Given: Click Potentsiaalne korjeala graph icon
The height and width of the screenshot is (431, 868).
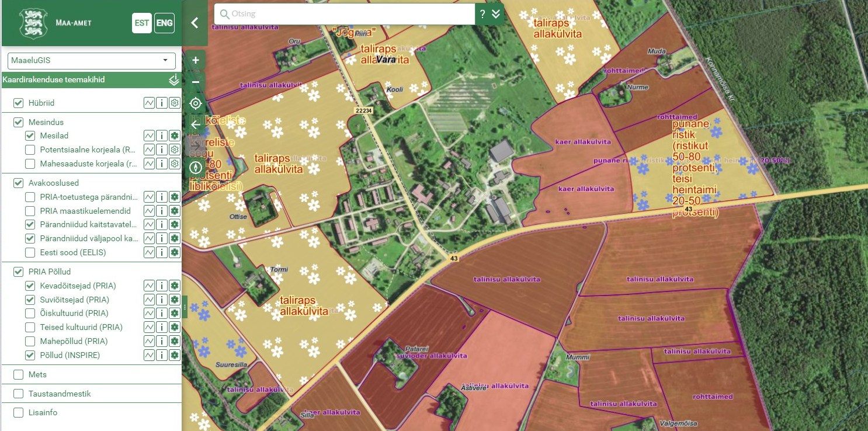Looking at the screenshot, I should 150,150.
